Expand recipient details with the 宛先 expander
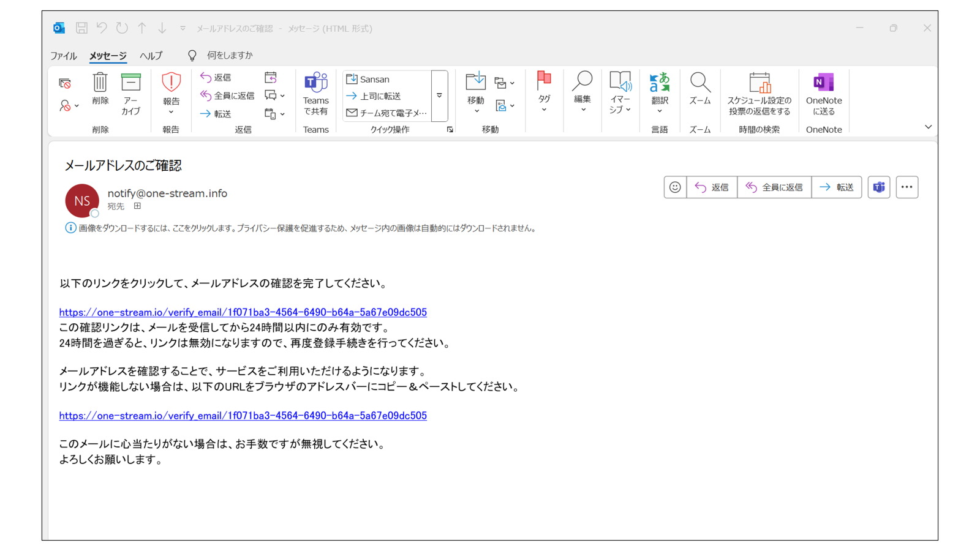Screen dimensions: 980x551 (x=137, y=206)
